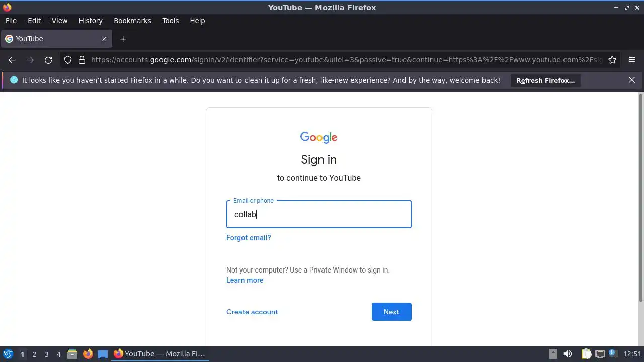Bookmark this page with the star
This screenshot has width=644, height=362.
pyautogui.click(x=612, y=60)
